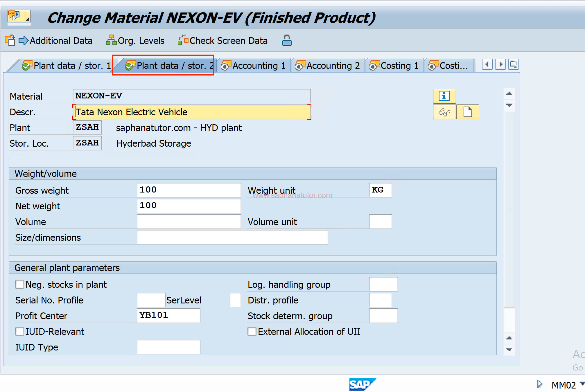Click the SAP logo in status bar

[363, 384]
